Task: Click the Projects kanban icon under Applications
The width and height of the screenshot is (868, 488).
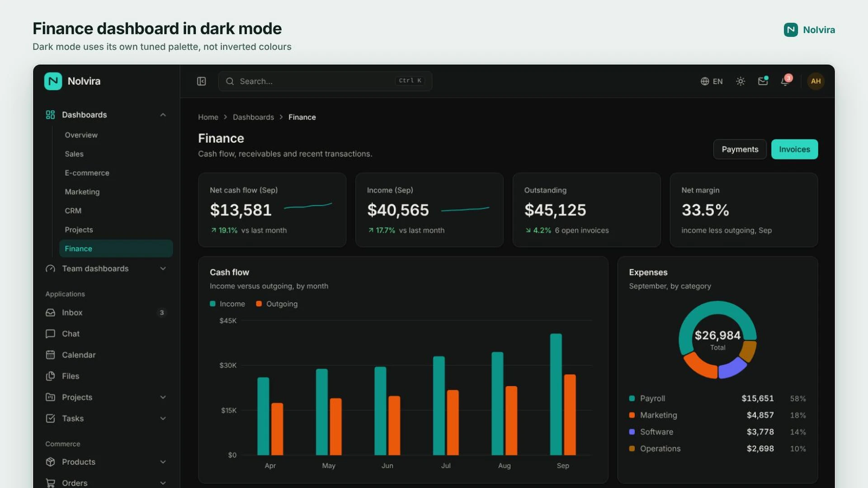Action: click(x=50, y=397)
